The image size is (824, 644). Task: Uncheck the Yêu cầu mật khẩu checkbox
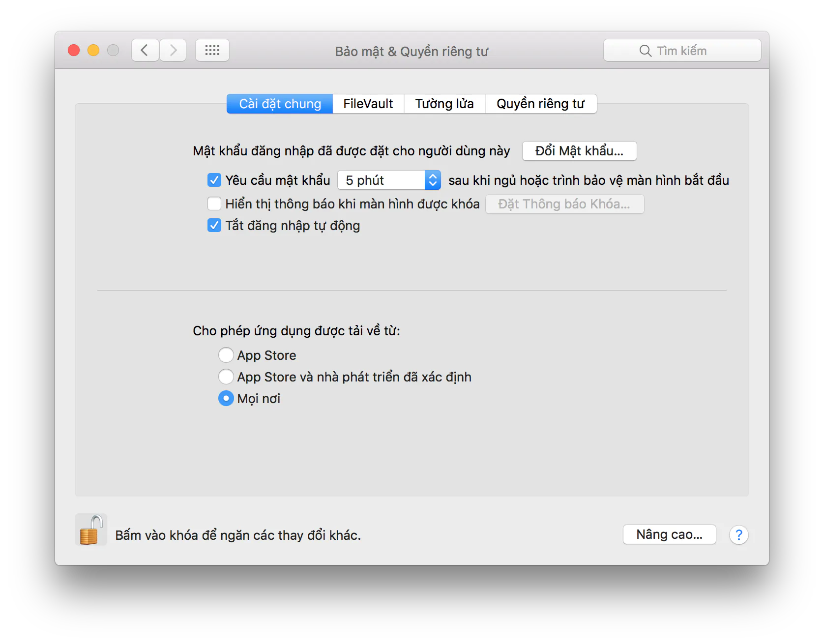pos(214,180)
